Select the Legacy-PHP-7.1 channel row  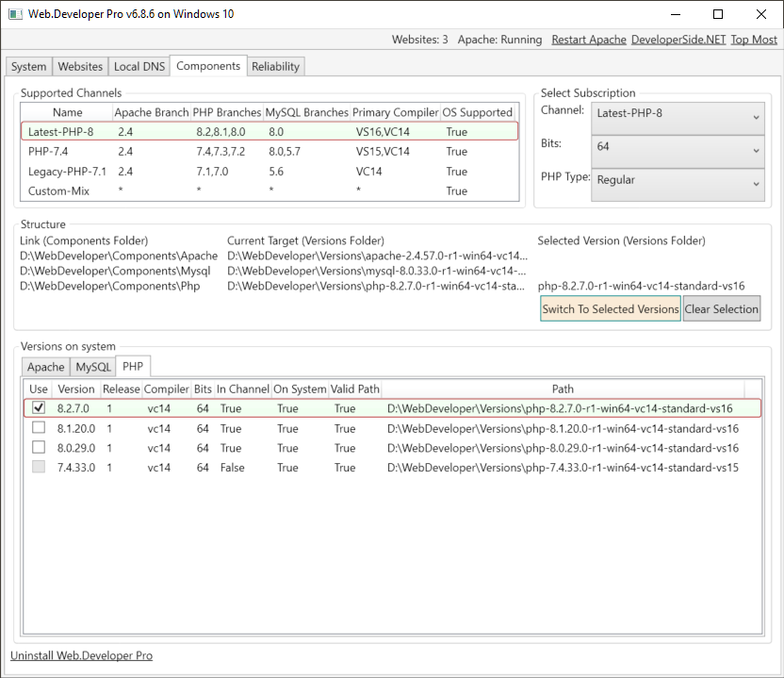(x=269, y=171)
